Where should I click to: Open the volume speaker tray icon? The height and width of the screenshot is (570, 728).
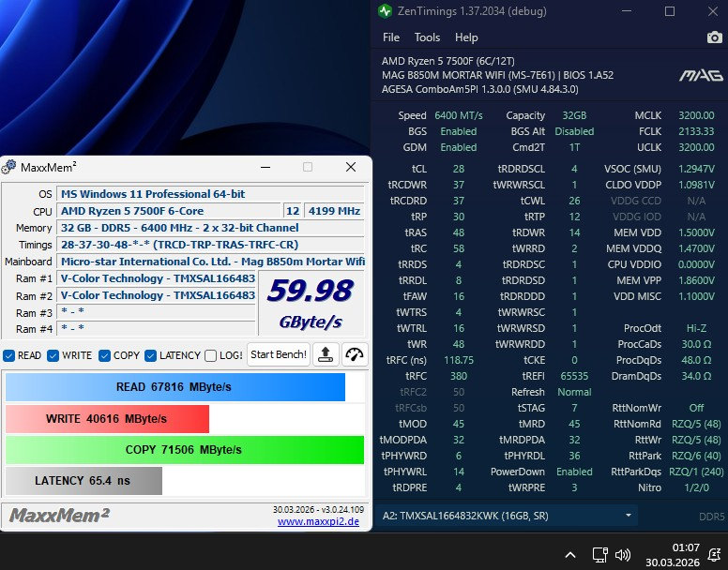623,555
